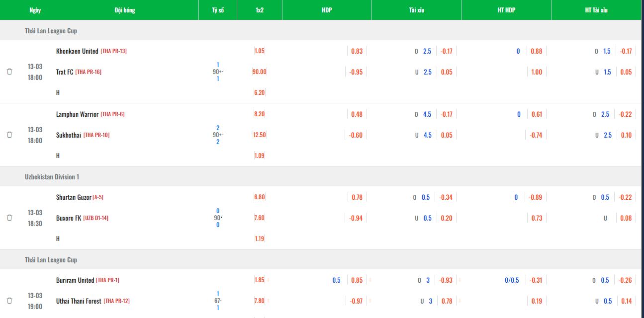Select draw odds 6.20 in Khonkaen United match
Screen dimensions: 644x318
point(259,93)
